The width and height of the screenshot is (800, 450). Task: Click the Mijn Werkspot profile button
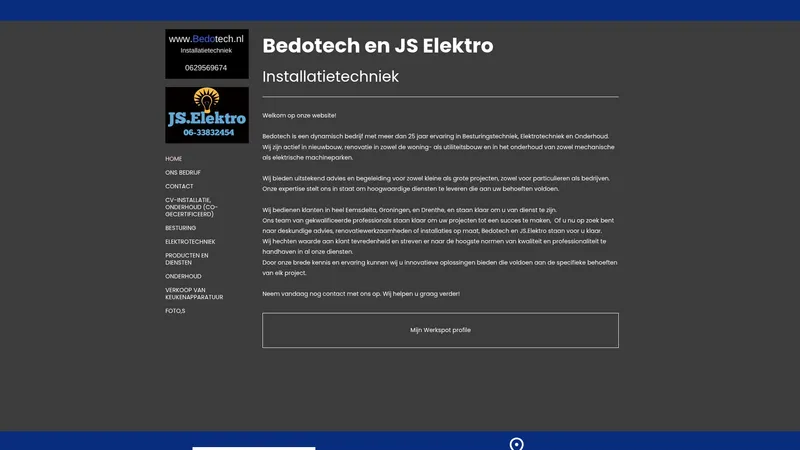(440, 330)
